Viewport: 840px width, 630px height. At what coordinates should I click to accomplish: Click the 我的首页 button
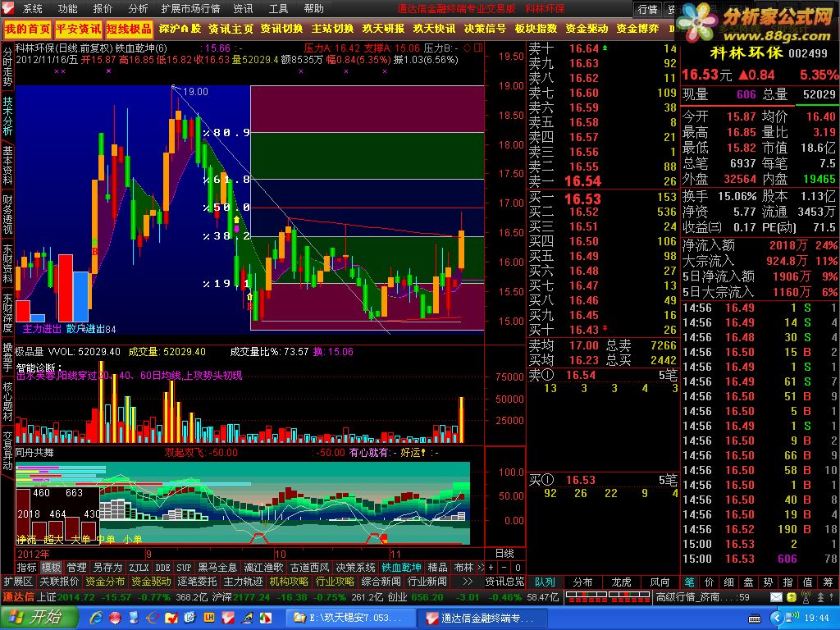[27, 29]
